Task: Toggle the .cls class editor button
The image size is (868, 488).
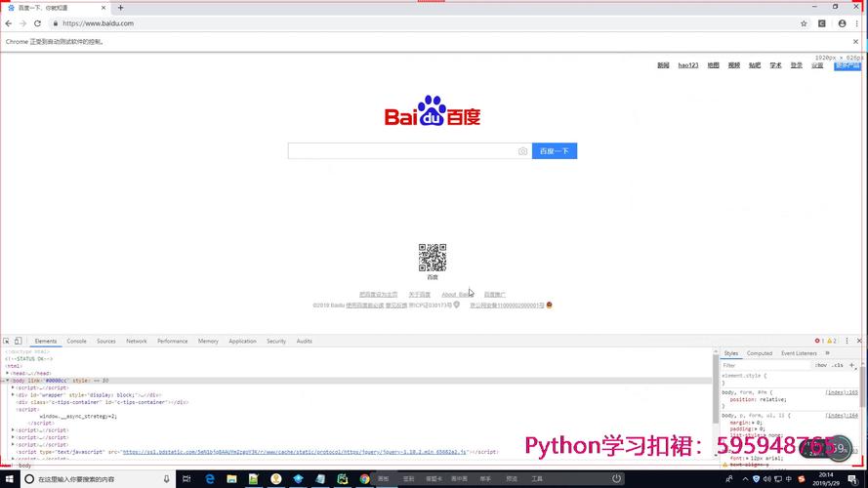Action: tap(838, 366)
